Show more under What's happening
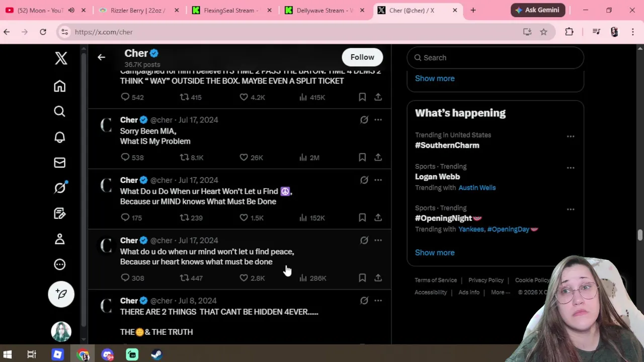Viewport: 644px width, 362px height. coord(435,252)
